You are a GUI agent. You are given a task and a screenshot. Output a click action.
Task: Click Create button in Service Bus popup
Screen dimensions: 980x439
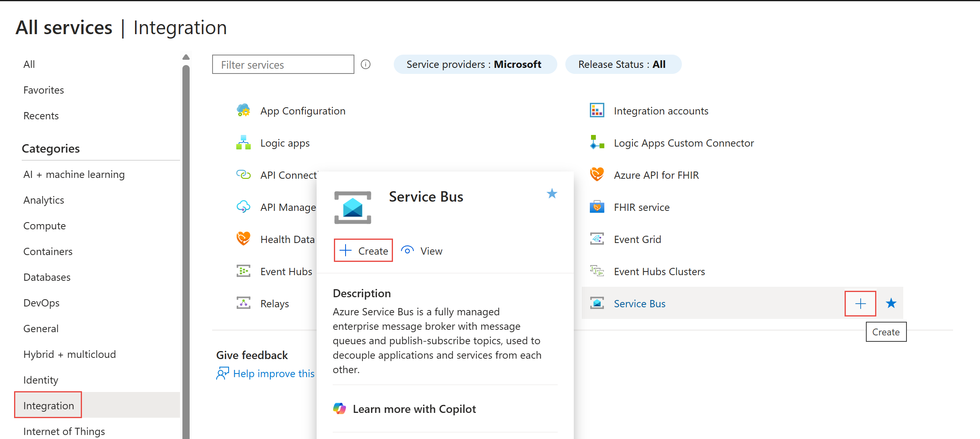point(363,251)
